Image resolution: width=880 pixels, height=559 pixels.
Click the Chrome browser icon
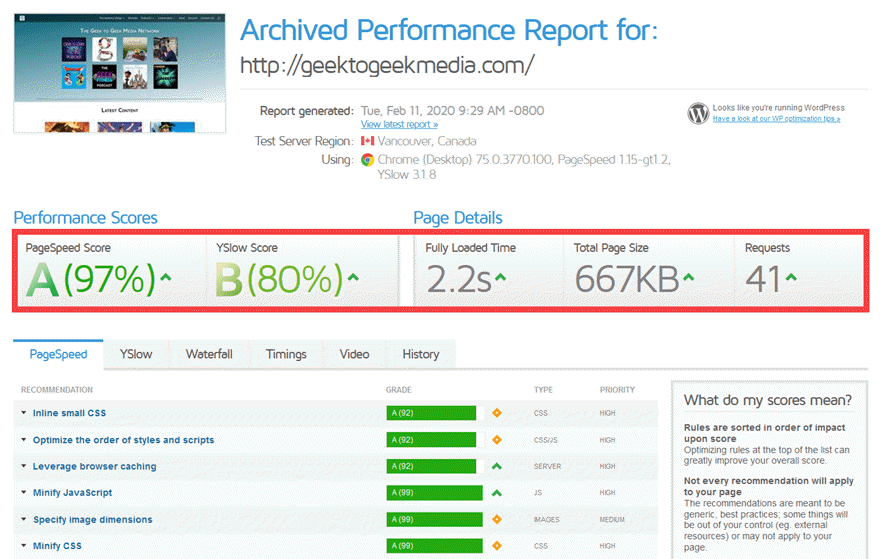coord(367,159)
